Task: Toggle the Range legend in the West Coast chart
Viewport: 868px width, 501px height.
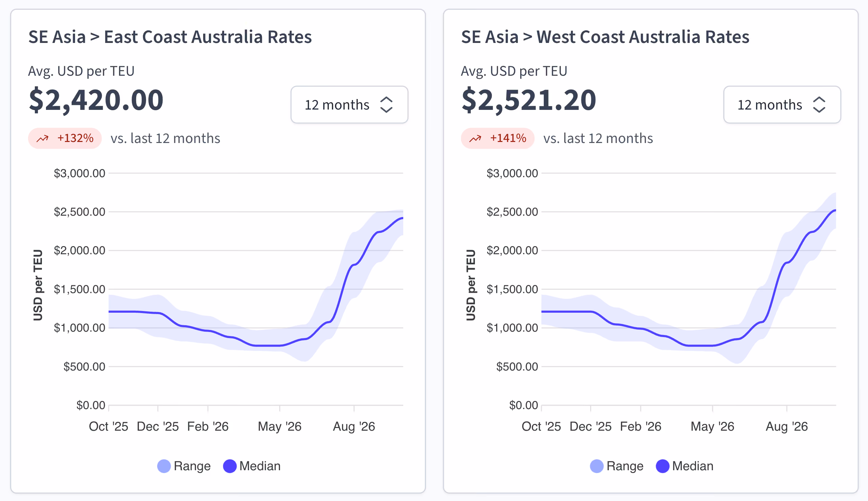Action: point(617,466)
